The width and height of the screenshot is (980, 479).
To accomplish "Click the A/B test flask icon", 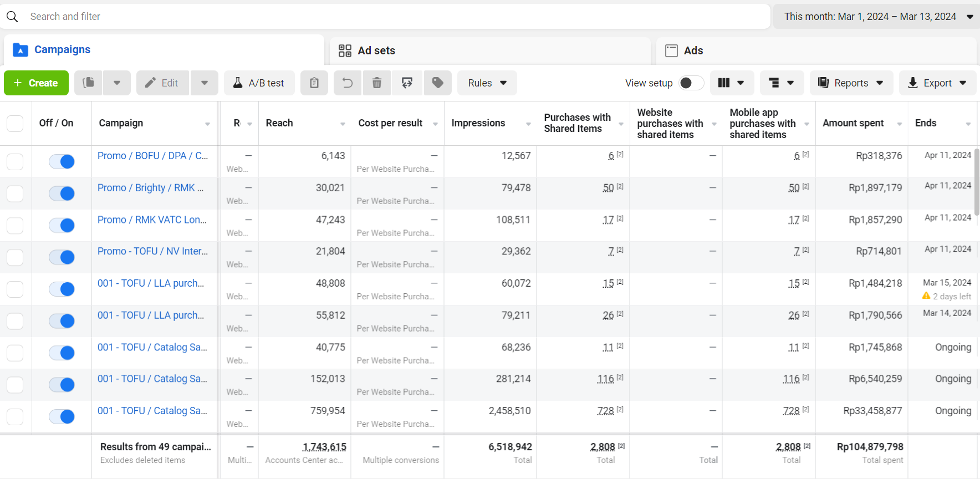I will pos(238,83).
